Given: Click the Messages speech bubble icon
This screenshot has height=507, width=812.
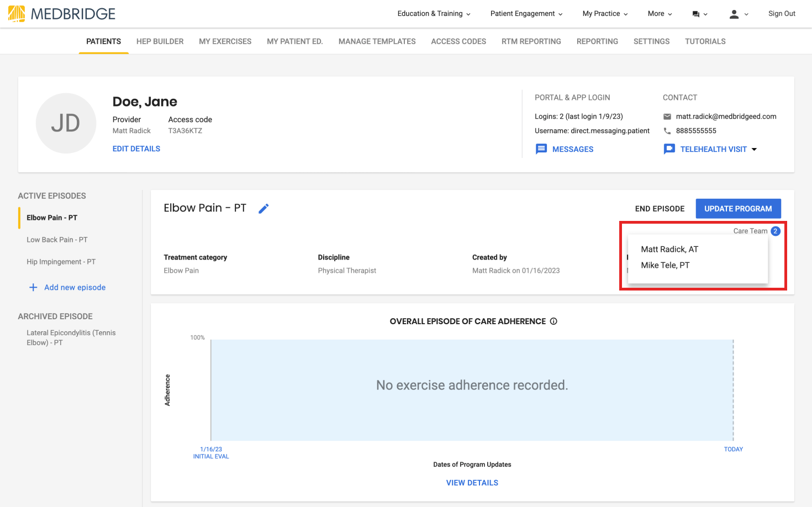Looking at the screenshot, I should pos(541,149).
